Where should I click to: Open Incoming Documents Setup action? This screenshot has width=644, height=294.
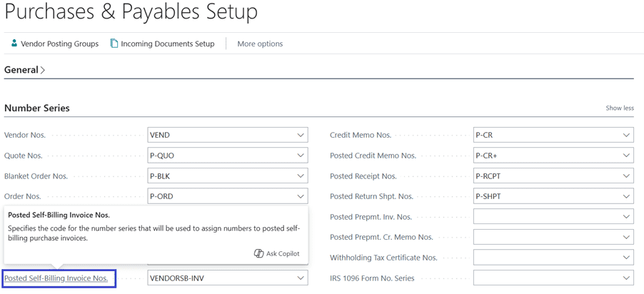(167, 44)
